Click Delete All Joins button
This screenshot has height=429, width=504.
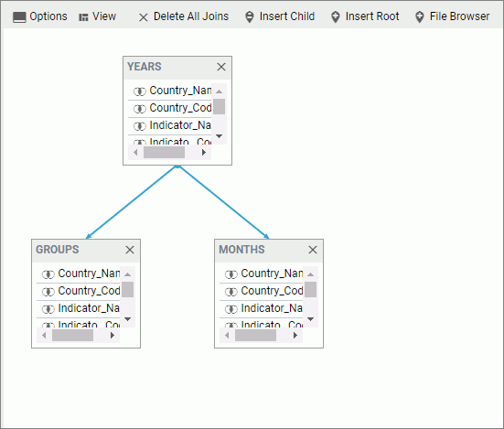[x=191, y=16]
